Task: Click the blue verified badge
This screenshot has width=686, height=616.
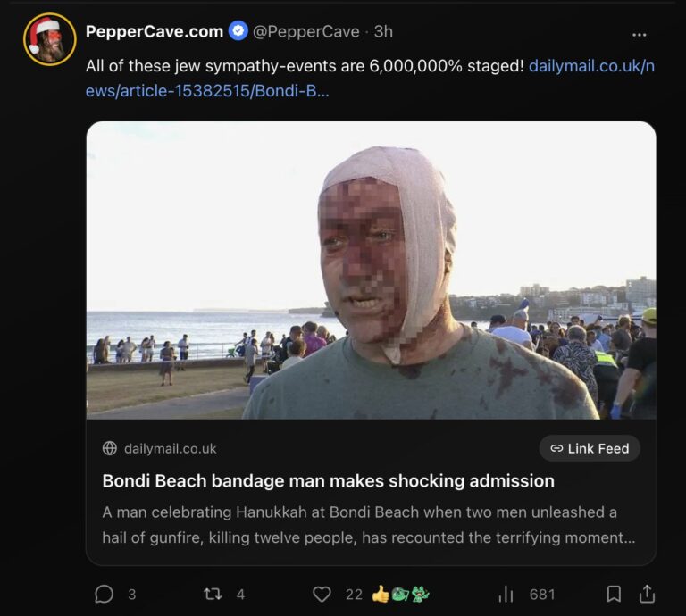Action: (x=238, y=31)
